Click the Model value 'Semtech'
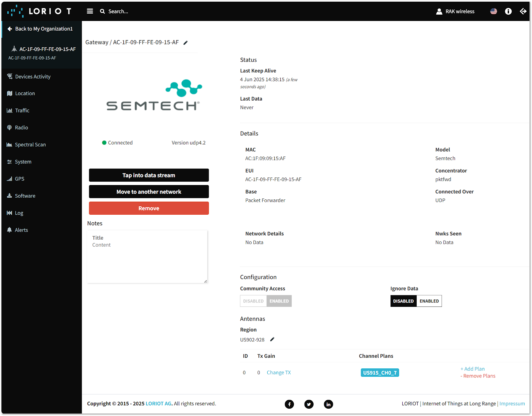 click(445, 158)
